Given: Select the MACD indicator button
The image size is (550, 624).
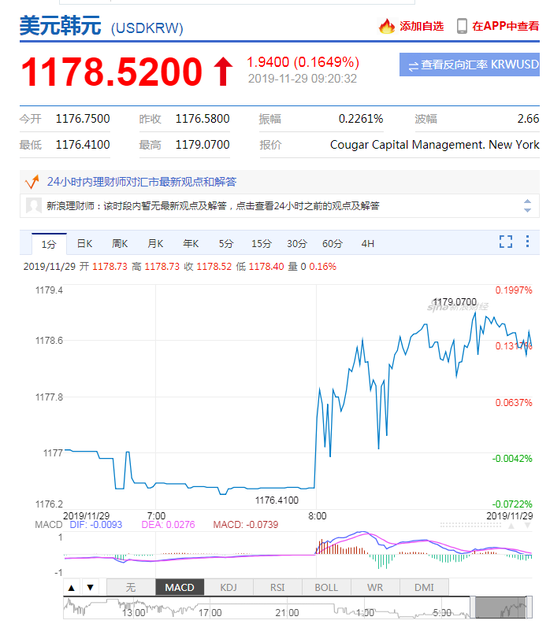Looking at the screenshot, I should click(x=179, y=587).
